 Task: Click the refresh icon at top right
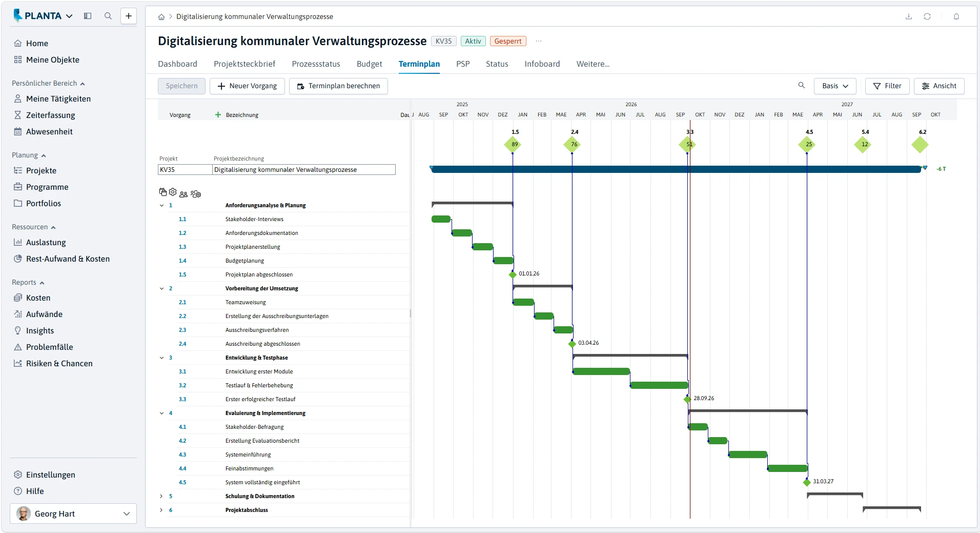point(927,16)
